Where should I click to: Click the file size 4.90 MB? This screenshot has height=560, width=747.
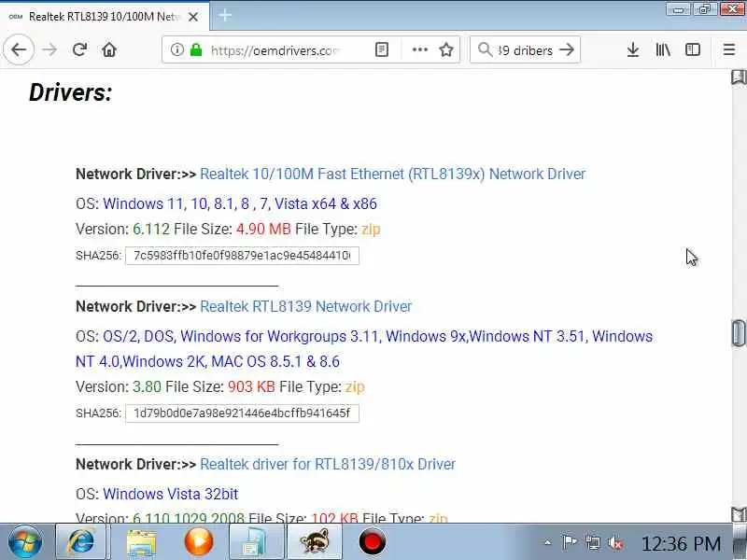click(x=263, y=230)
